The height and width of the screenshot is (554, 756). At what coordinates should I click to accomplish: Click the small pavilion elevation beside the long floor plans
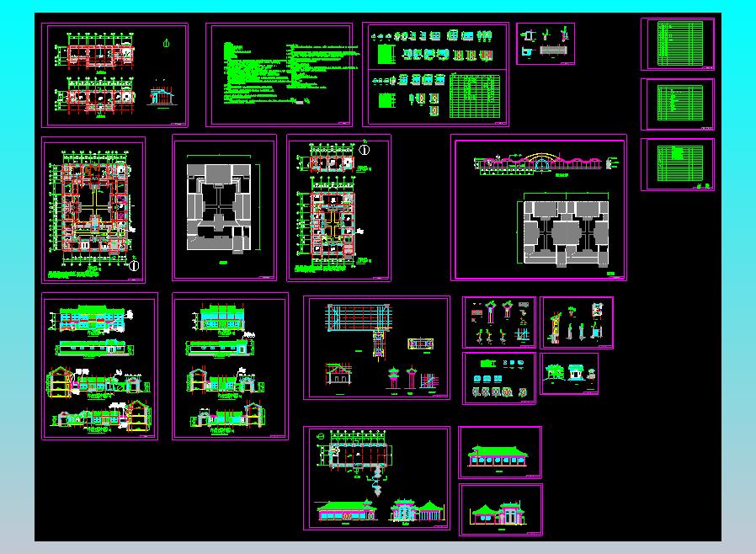[x=163, y=95]
